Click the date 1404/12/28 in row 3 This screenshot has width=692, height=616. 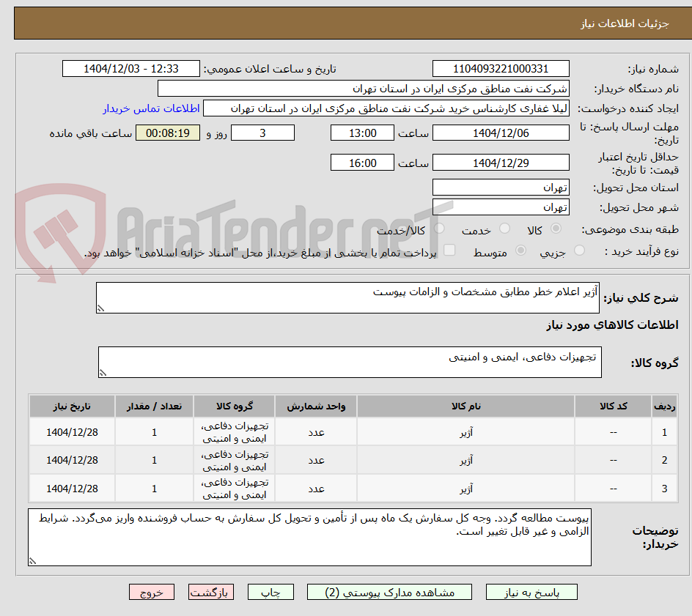tap(72, 489)
